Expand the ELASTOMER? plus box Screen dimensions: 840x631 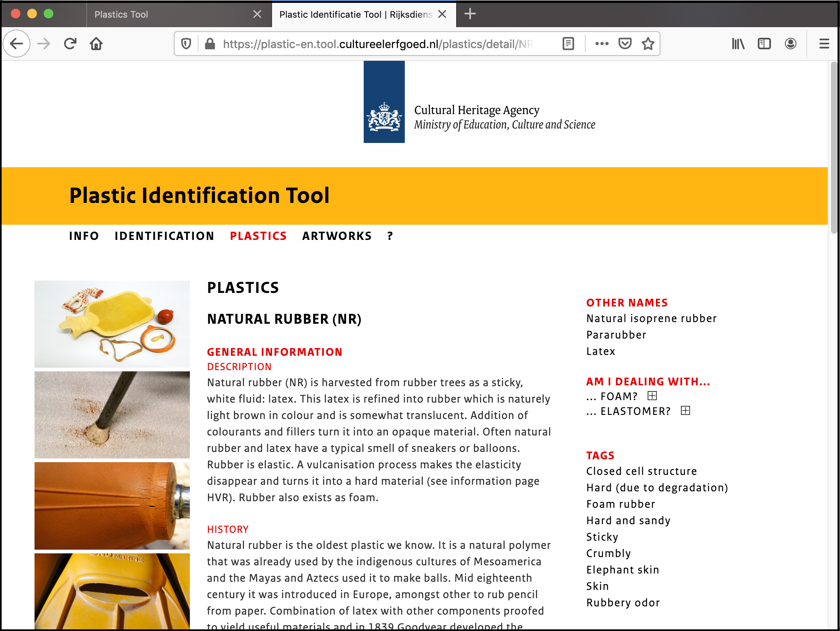685,410
